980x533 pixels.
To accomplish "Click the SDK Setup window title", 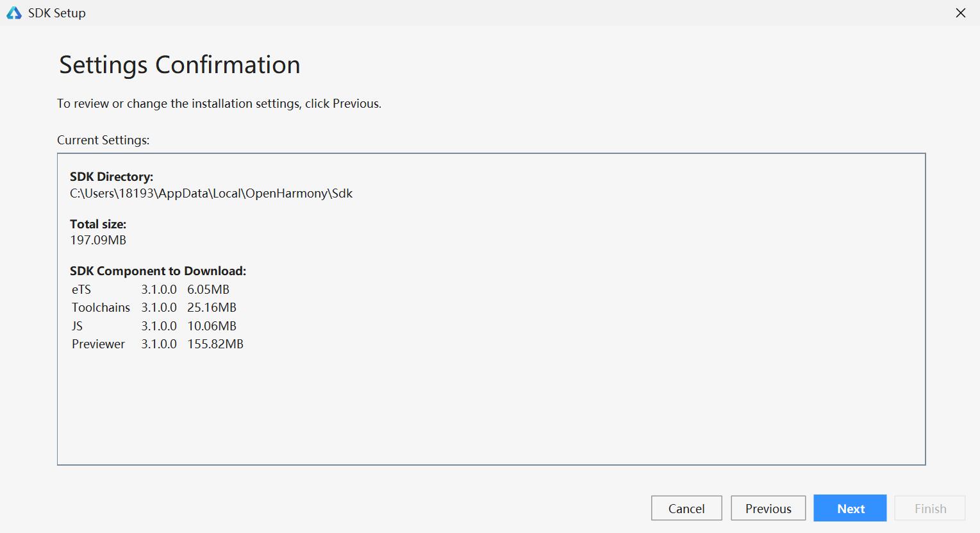I will pos(57,13).
